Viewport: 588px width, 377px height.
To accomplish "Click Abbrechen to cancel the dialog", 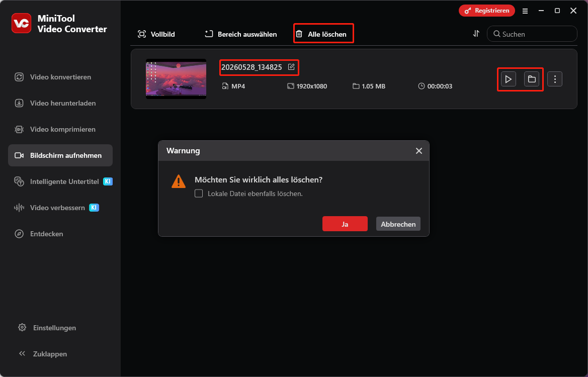I will click(398, 224).
